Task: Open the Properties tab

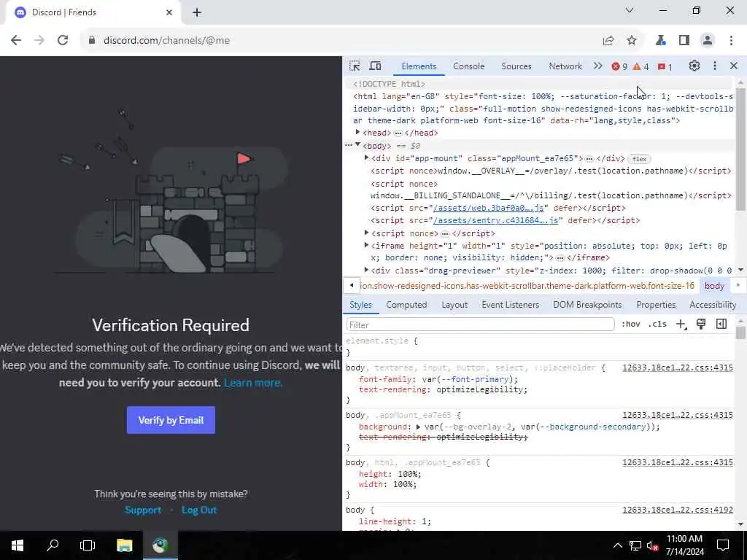Action: tap(656, 305)
